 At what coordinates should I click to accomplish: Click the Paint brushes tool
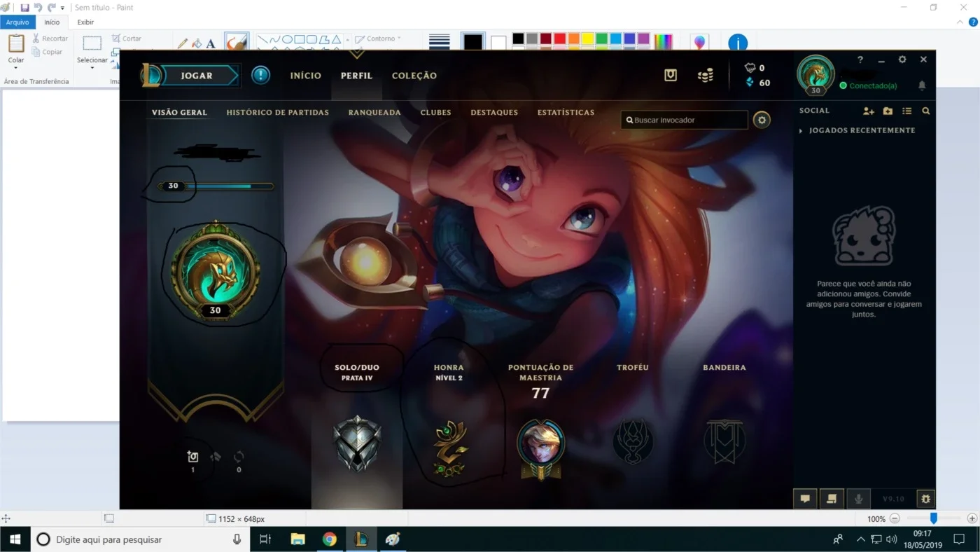237,42
